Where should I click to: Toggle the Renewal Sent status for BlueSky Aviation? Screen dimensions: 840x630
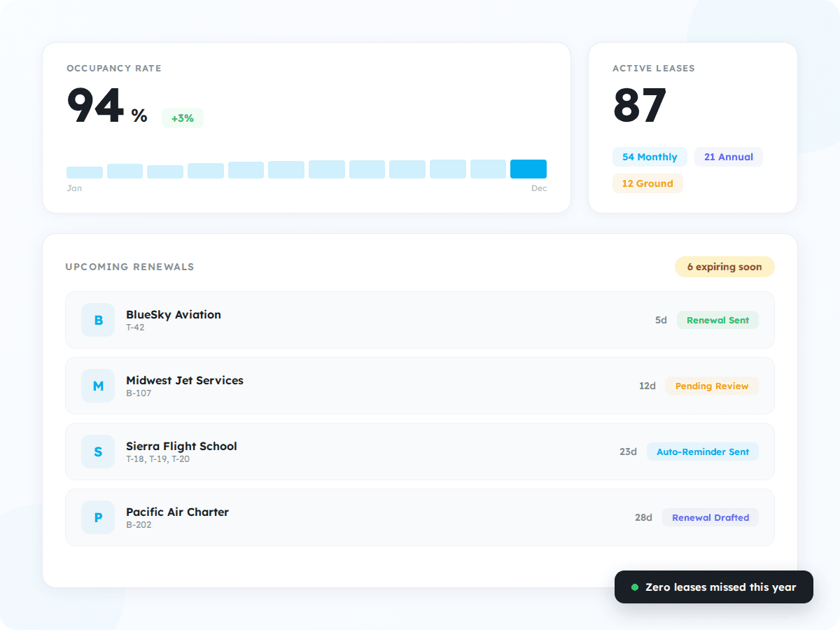[x=717, y=319]
